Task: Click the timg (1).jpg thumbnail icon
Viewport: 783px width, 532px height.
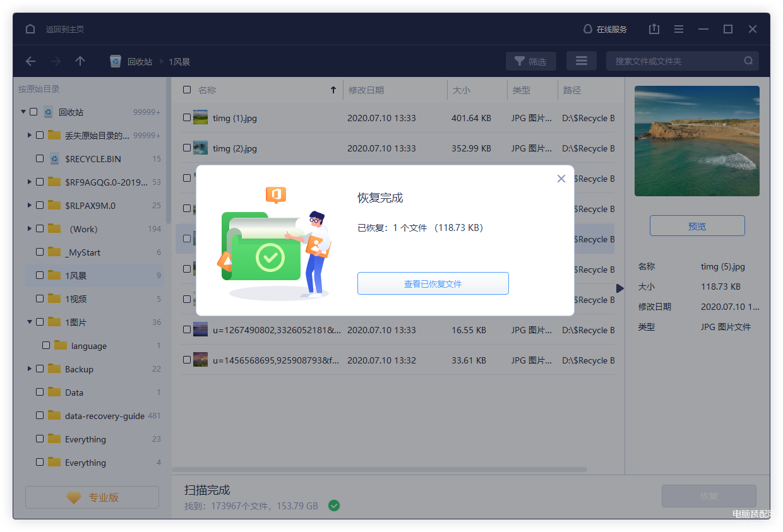Action: click(200, 117)
